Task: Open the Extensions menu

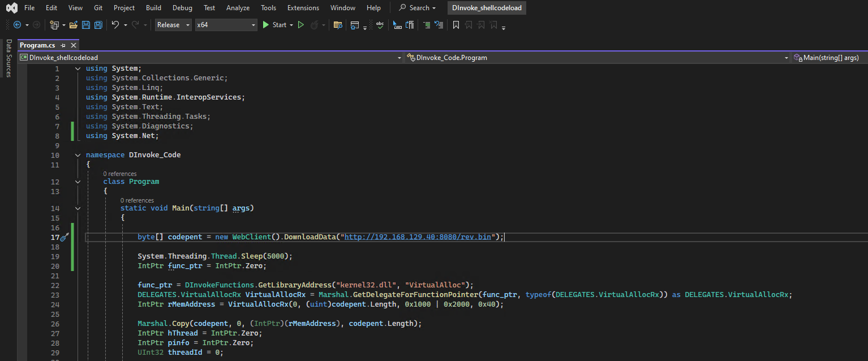Action: coord(303,8)
